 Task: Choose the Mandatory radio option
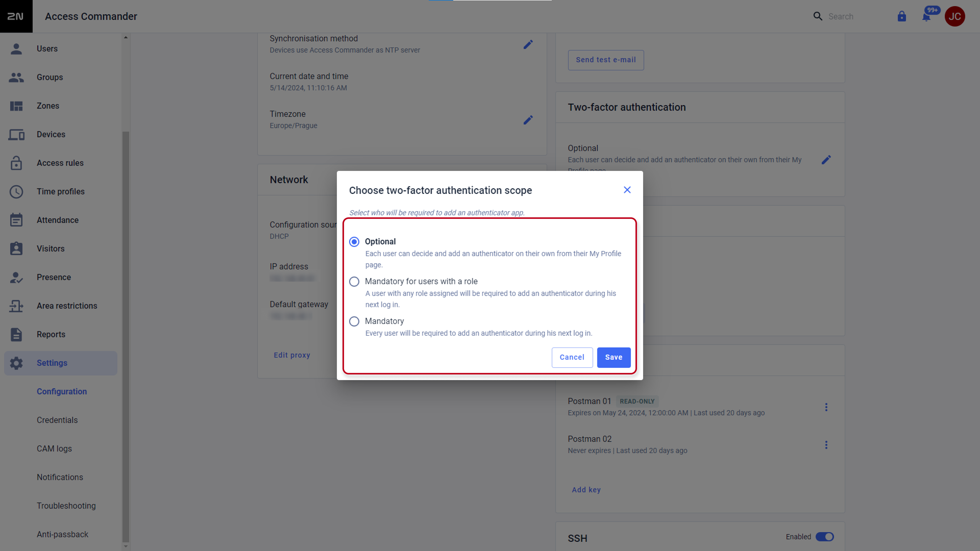[354, 321]
